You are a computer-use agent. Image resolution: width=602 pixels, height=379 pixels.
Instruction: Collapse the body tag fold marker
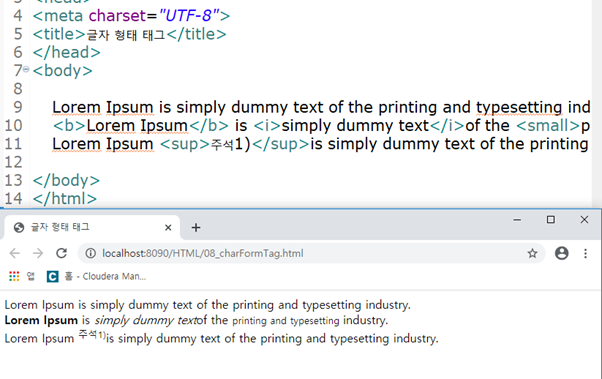pyautogui.click(x=26, y=70)
